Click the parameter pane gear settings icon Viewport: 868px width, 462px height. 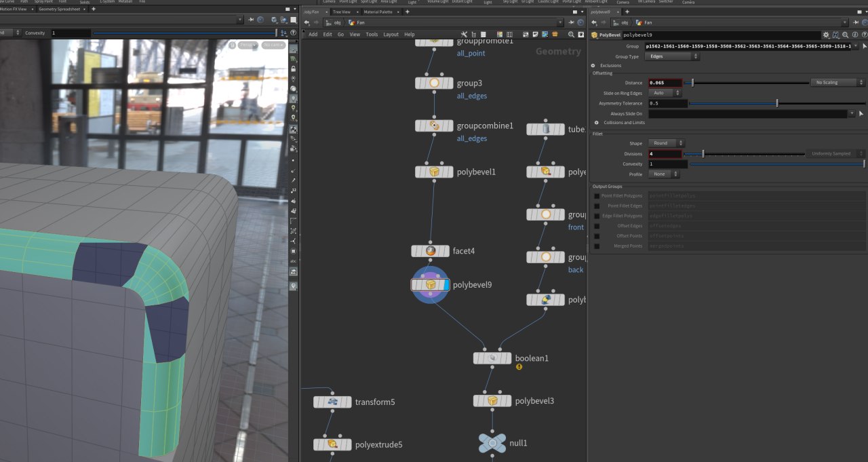tap(825, 35)
